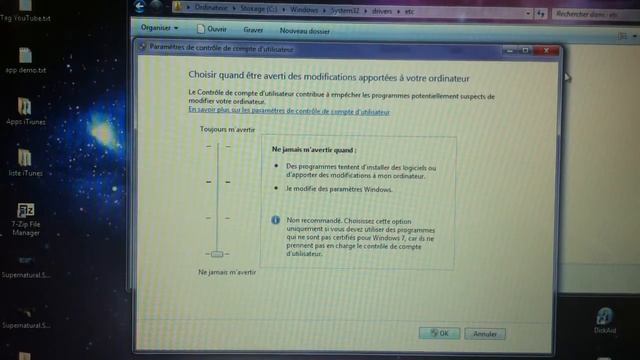Launch 7-Zip File Manager shortcut
Screen dimensions: 640x360
(26, 220)
